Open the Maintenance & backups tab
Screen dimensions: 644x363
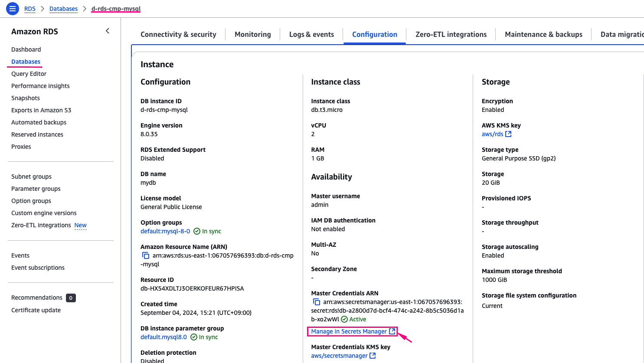(x=543, y=34)
